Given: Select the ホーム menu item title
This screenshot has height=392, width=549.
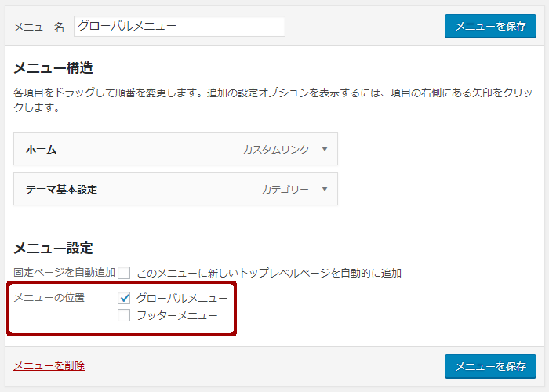Looking at the screenshot, I should [x=41, y=150].
